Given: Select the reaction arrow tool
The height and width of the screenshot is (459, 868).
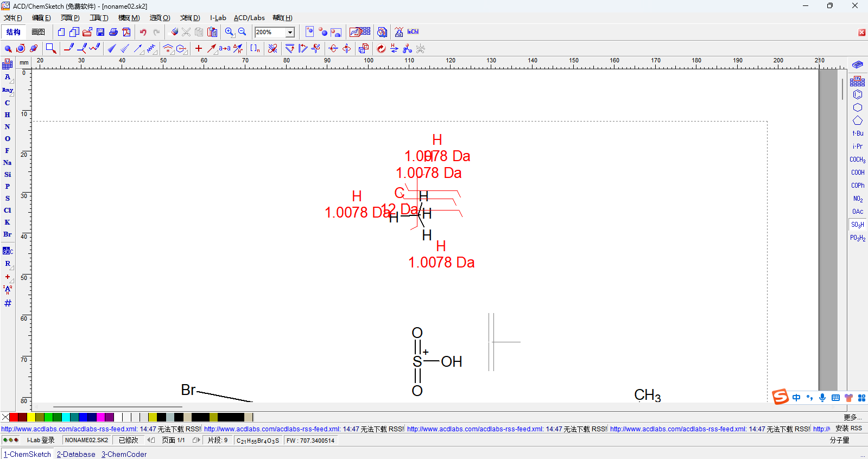Looking at the screenshot, I should click(212, 48).
